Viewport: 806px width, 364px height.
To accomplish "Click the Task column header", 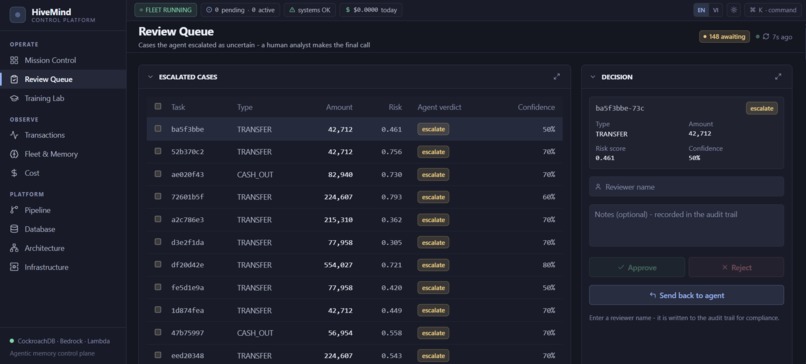I will [178, 107].
